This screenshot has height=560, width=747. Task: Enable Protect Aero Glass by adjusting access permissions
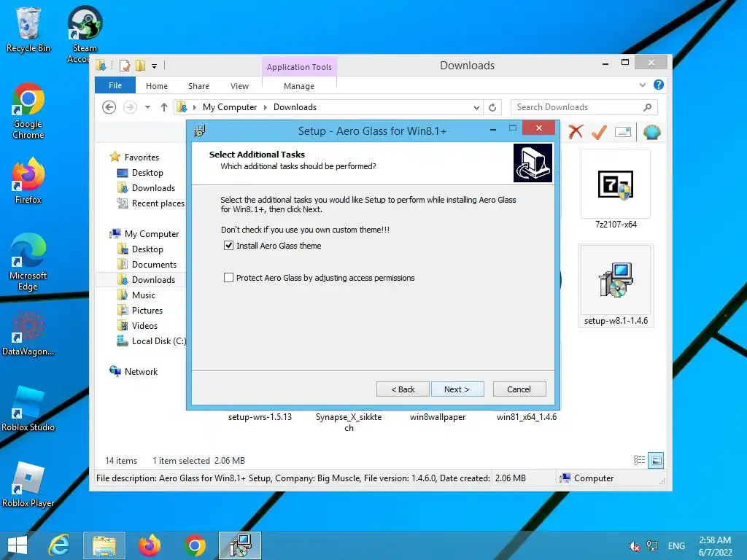point(228,278)
